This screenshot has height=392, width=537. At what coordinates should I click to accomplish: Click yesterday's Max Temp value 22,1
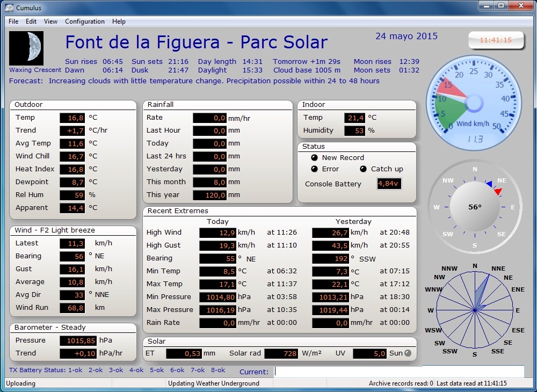coord(330,284)
